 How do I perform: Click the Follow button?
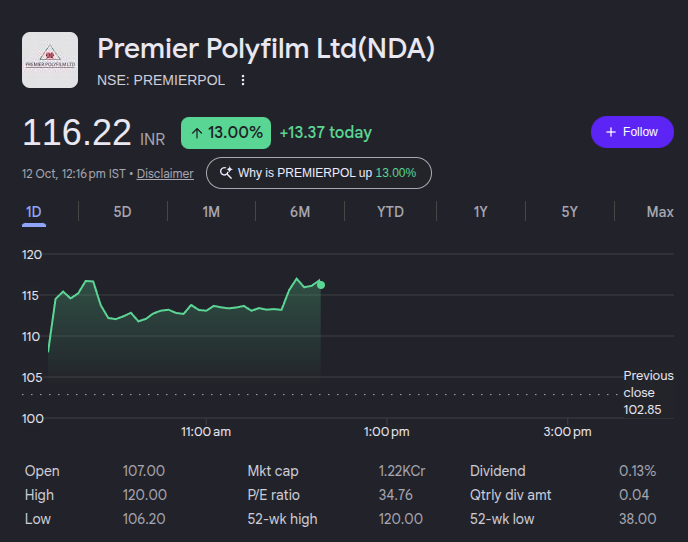pos(632,132)
